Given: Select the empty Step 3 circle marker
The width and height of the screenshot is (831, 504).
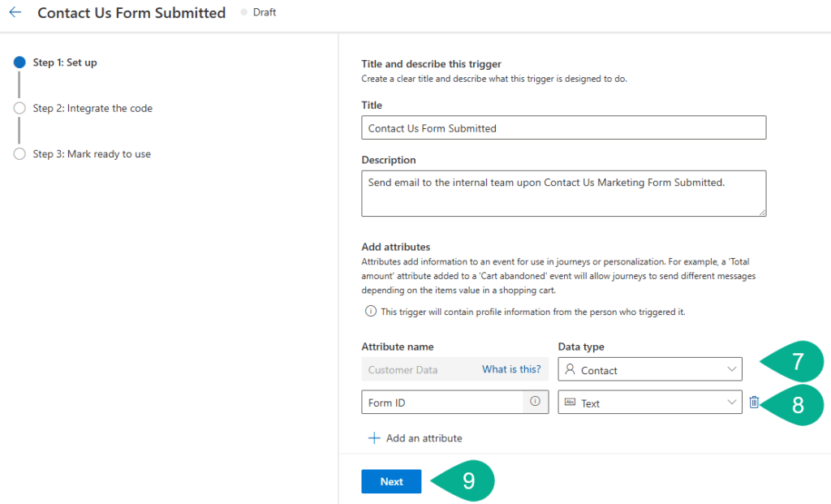Looking at the screenshot, I should pos(19,154).
